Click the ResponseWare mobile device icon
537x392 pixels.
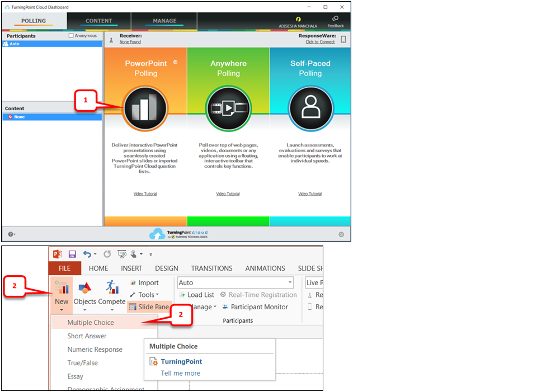(343, 39)
